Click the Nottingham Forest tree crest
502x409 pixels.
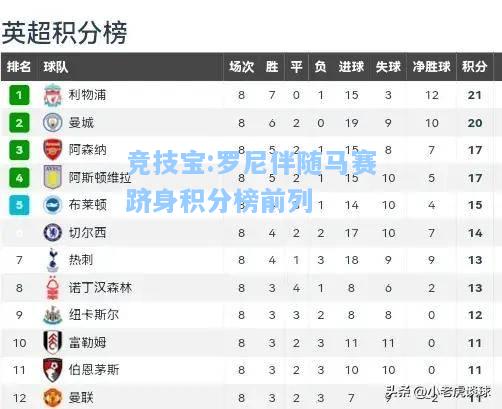pyautogui.click(x=53, y=288)
